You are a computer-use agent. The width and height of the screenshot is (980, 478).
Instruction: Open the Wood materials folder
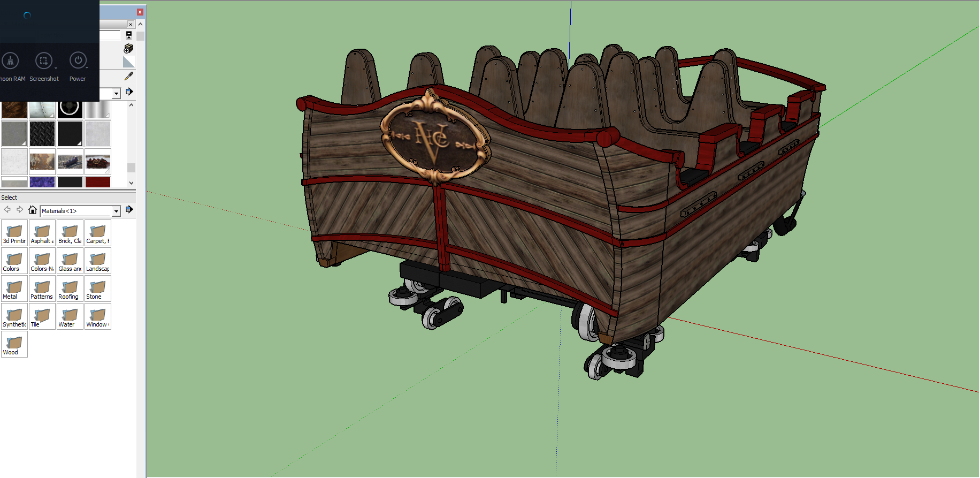coord(14,344)
